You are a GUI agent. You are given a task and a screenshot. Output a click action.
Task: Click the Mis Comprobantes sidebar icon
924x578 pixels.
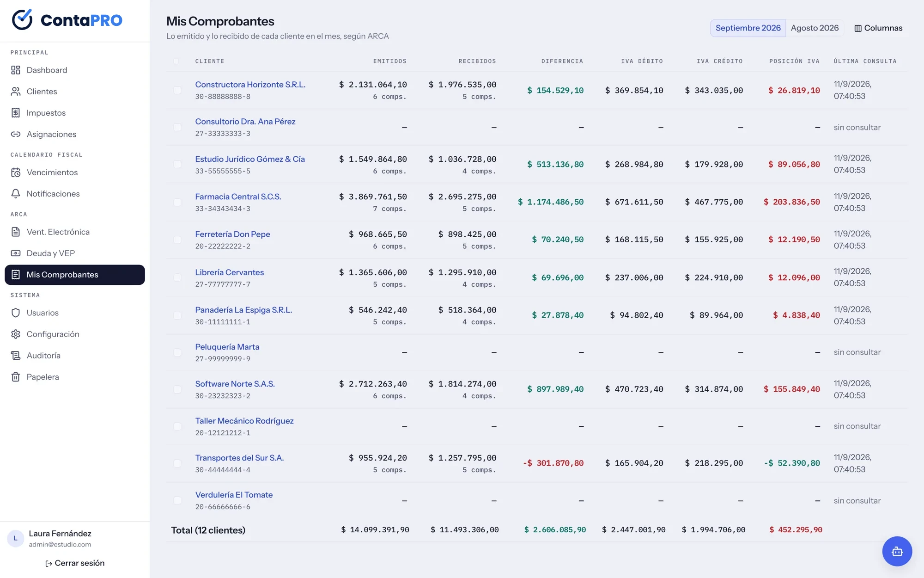(x=16, y=275)
